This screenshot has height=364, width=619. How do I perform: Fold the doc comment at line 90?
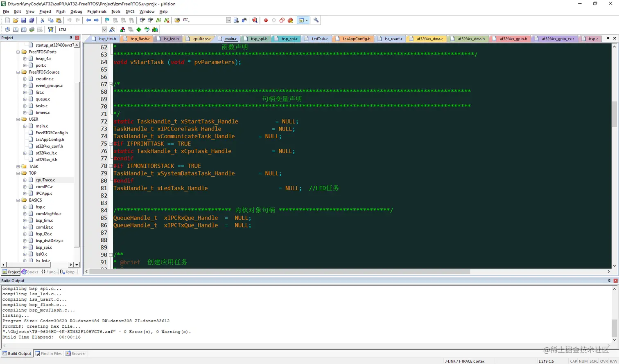point(111,255)
